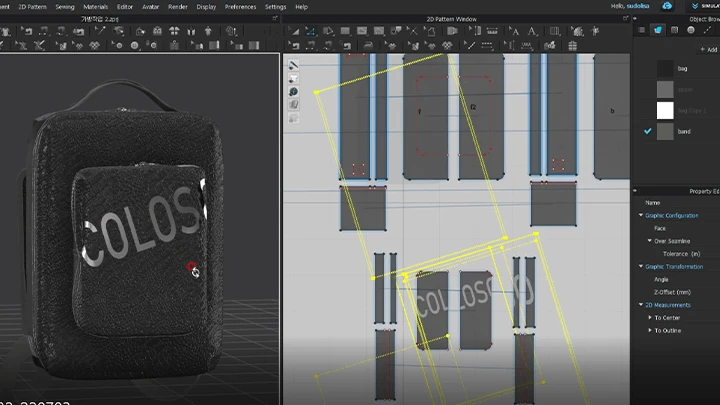Click the COLOSO graphic on pattern f
Screen dimensions: 720x405
[x=432, y=302]
